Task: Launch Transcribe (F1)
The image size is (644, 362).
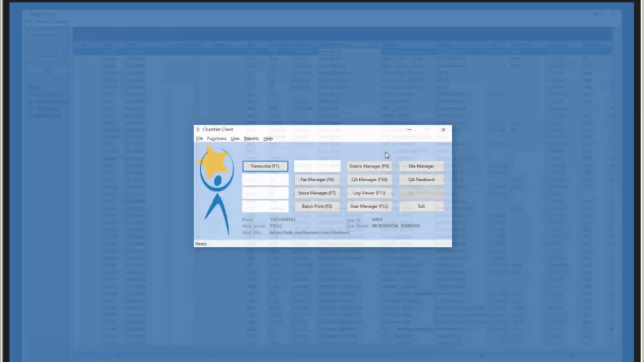Action: pyautogui.click(x=265, y=166)
